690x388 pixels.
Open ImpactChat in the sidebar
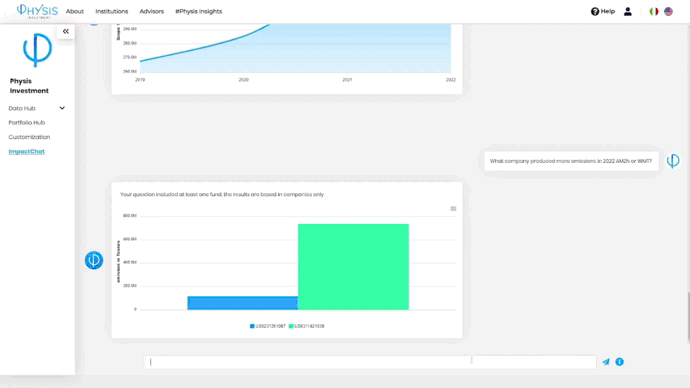(x=26, y=151)
